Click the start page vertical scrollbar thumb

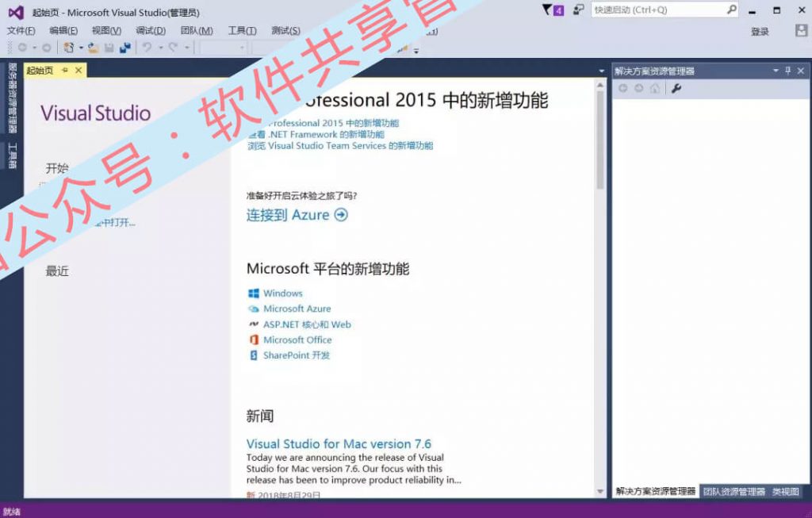[x=600, y=140]
